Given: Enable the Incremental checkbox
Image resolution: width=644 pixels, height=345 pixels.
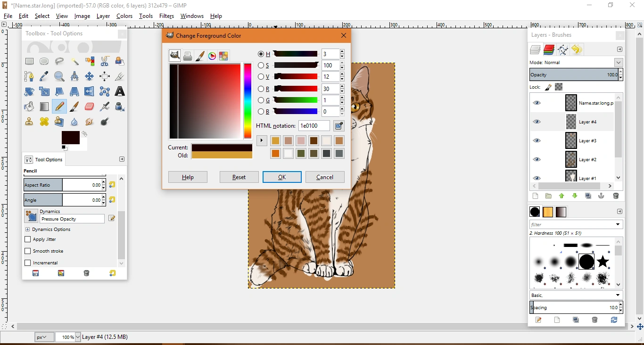Looking at the screenshot, I should pyautogui.click(x=27, y=263).
